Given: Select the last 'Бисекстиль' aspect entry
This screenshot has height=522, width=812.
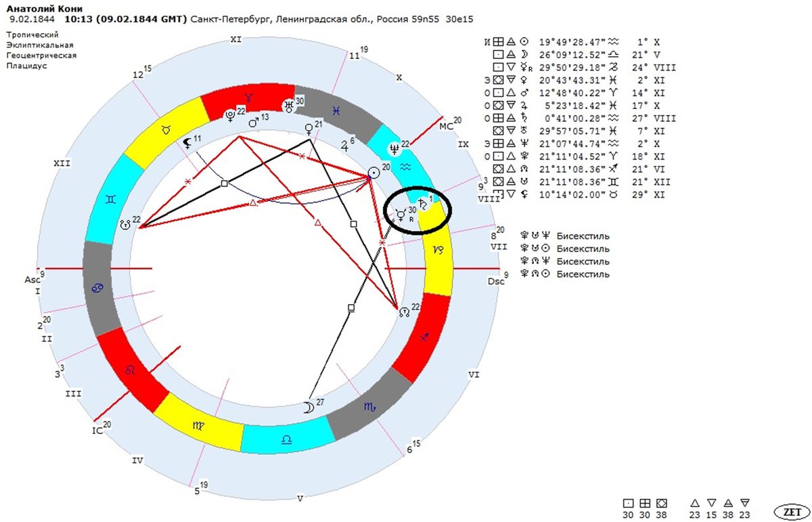Looking at the screenshot, I should (x=583, y=274).
